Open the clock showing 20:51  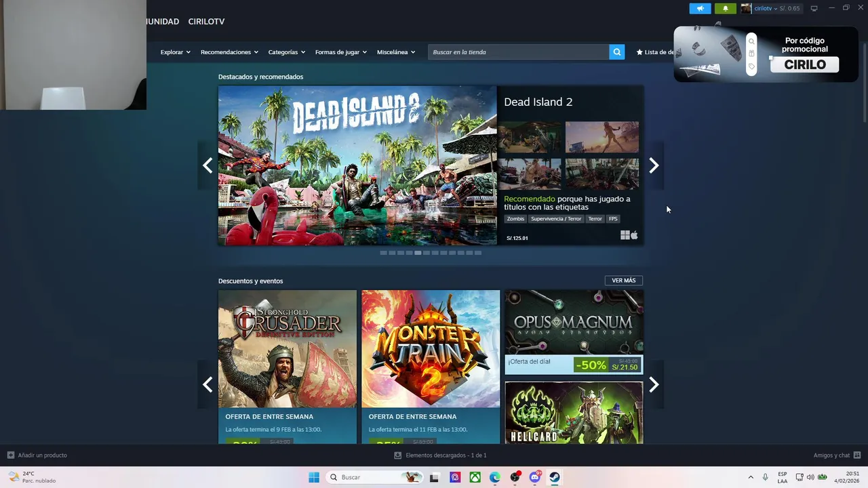coord(848,477)
